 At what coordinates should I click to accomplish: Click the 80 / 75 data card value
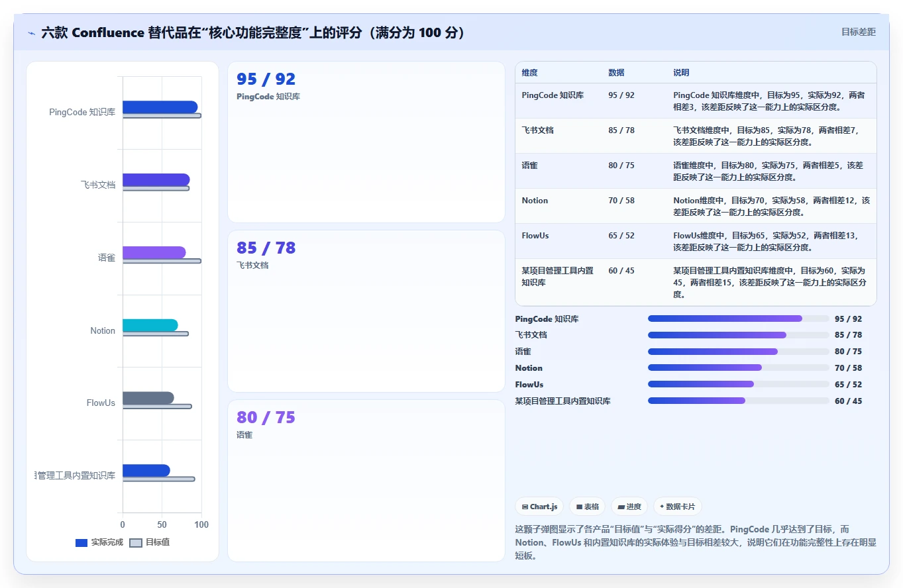pos(266,418)
